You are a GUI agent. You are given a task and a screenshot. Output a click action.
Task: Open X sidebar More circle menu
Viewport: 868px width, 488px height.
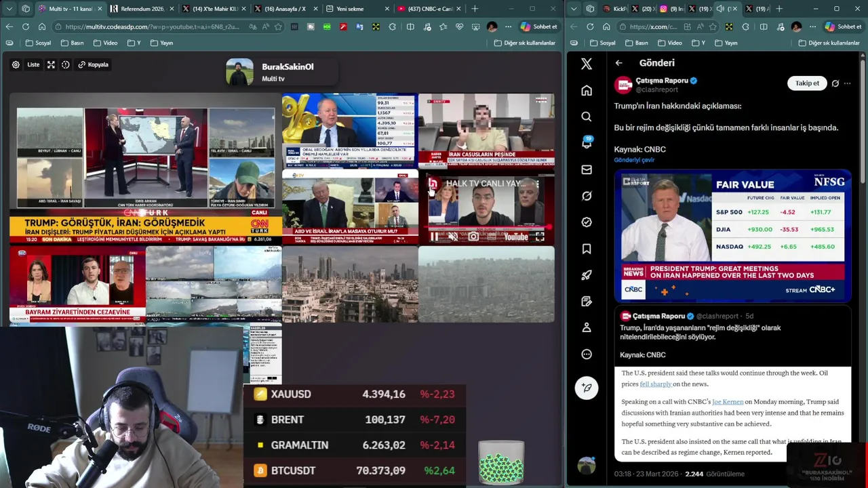(x=587, y=354)
